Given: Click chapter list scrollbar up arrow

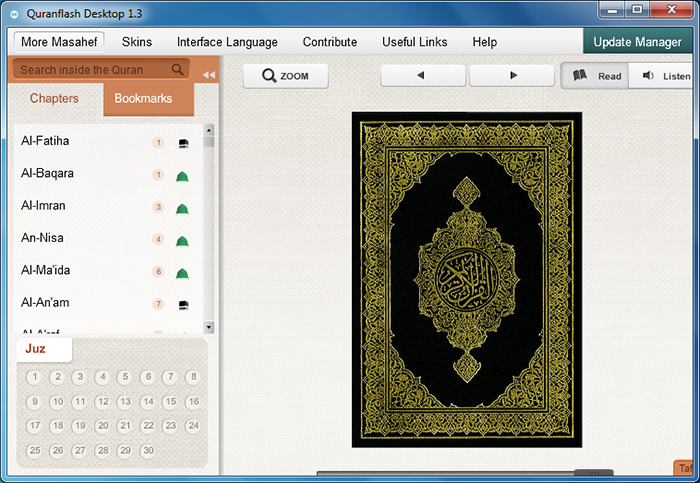Looking at the screenshot, I should [x=208, y=130].
